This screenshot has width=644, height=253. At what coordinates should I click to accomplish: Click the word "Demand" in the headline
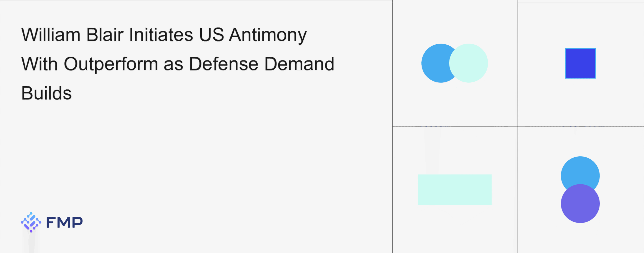pos(299,64)
